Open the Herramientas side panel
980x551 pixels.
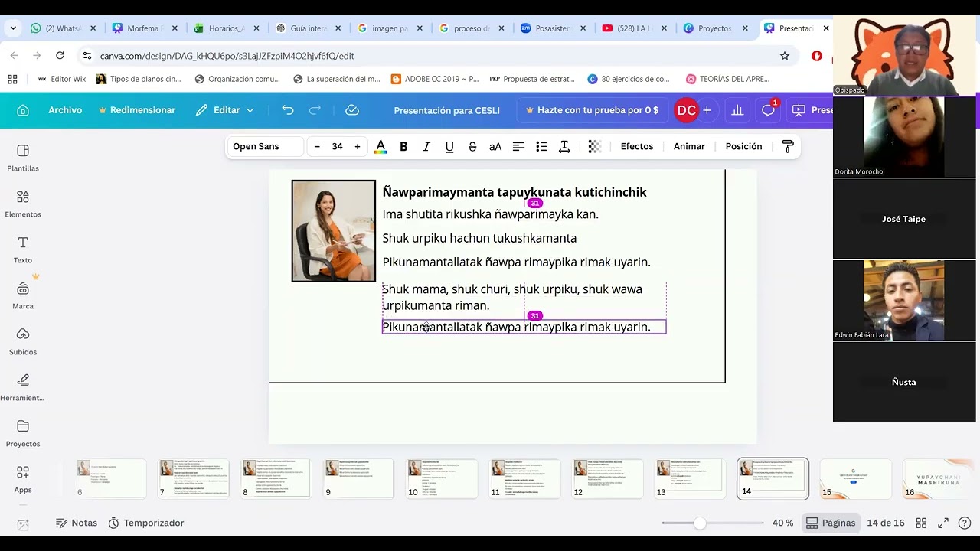click(23, 387)
